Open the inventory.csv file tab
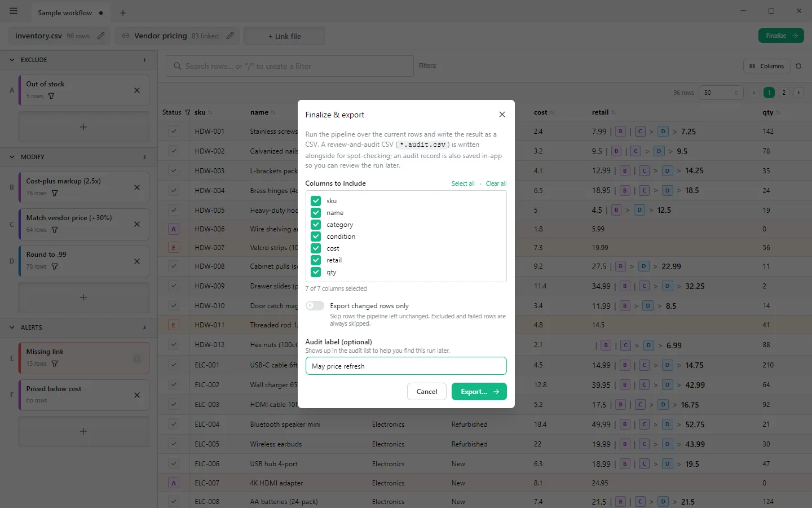 click(59, 36)
